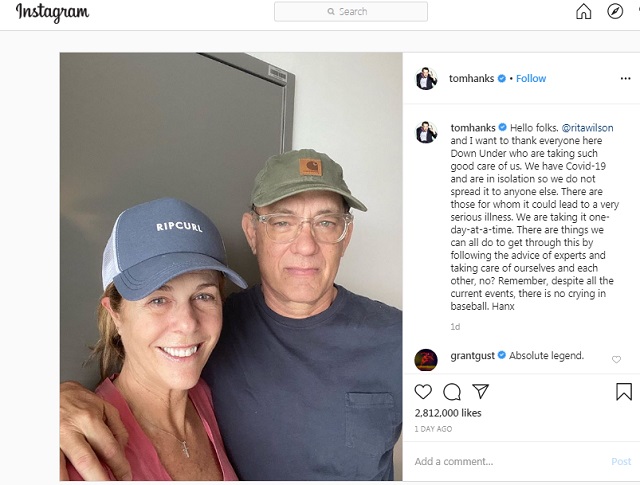Go to the Instagram home feed icon
The image size is (640, 485).
pyautogui.click(x=584, y=12)
